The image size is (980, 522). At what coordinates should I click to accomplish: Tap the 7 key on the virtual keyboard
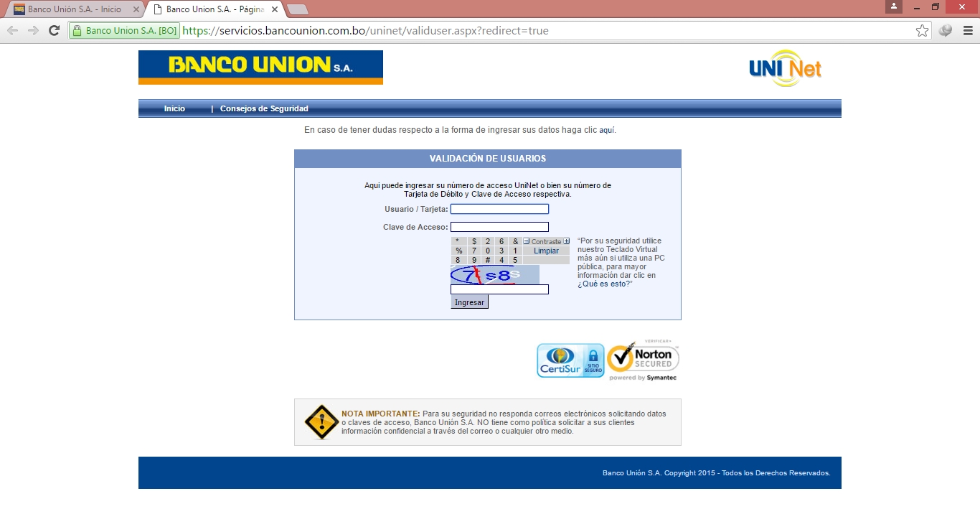pyautogui.click(x=474, y=251)
